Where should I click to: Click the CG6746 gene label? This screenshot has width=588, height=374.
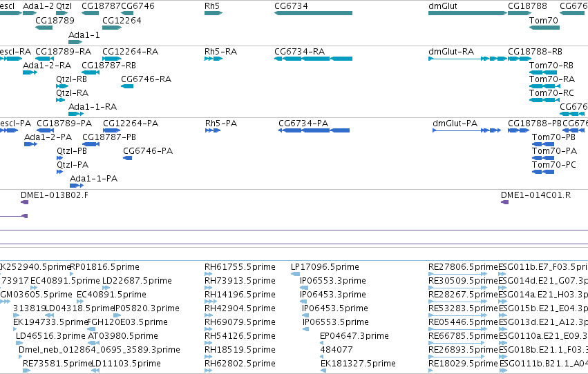[137, 6]
